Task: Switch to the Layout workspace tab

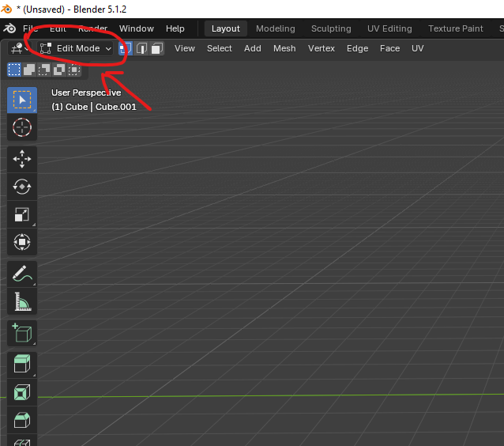Action: coord(226,28)
